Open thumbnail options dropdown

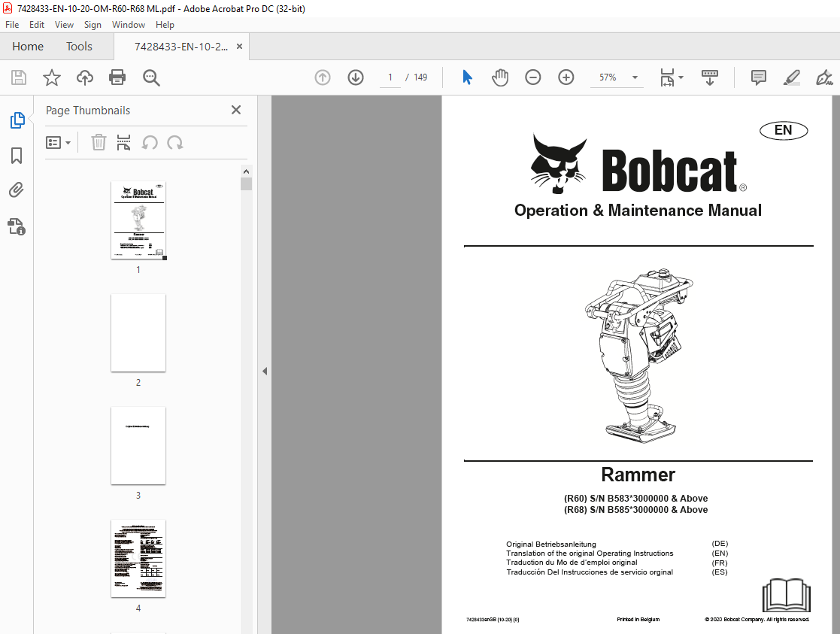(58, 143)
